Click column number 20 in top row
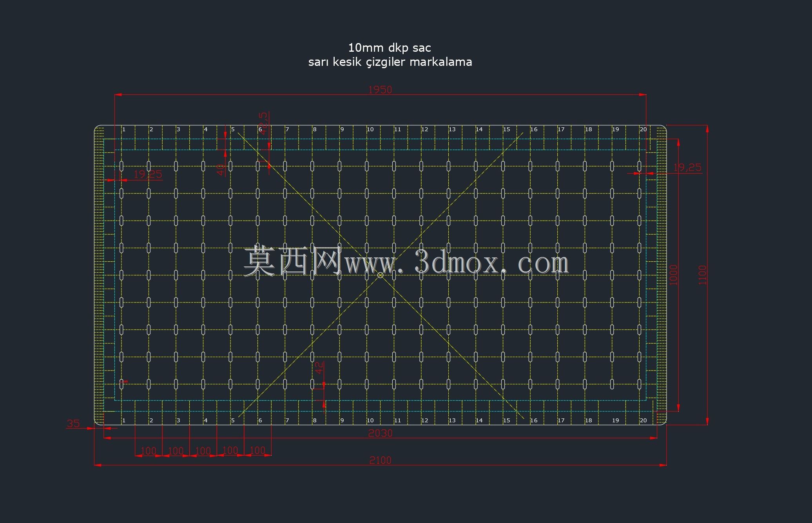This screenshot has width=812, height=523. pos(643,129)
